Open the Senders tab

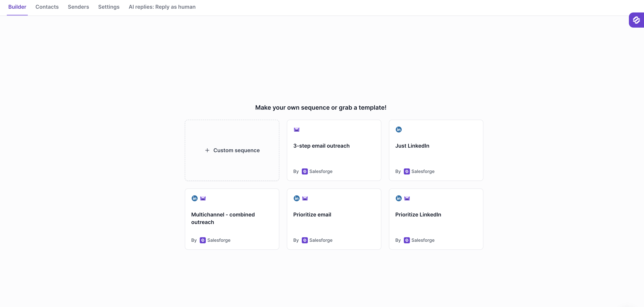[x=78, y=7]
